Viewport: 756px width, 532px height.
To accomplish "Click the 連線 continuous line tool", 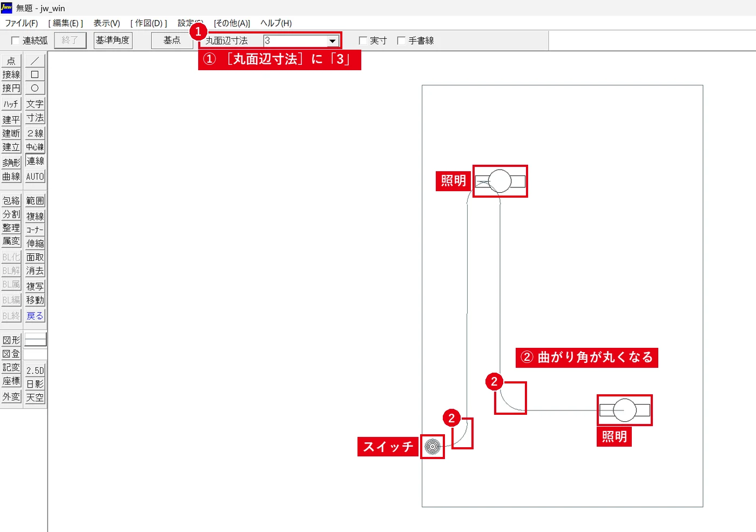I will click(x=35, y=161).
